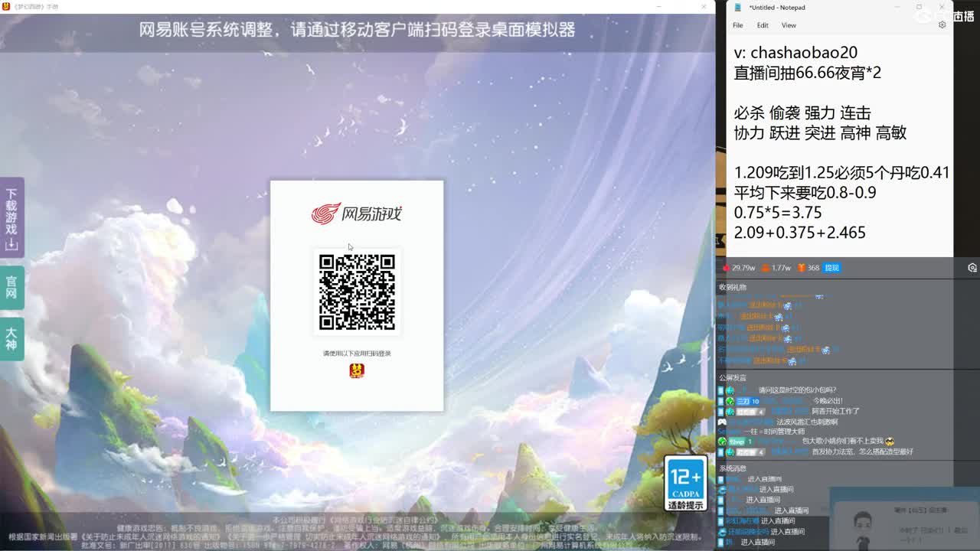This screenshot has width=980, height=551.
Task: Click the line '协力 跃进 突进 高神 高敏'
Action: coord(820,132)
